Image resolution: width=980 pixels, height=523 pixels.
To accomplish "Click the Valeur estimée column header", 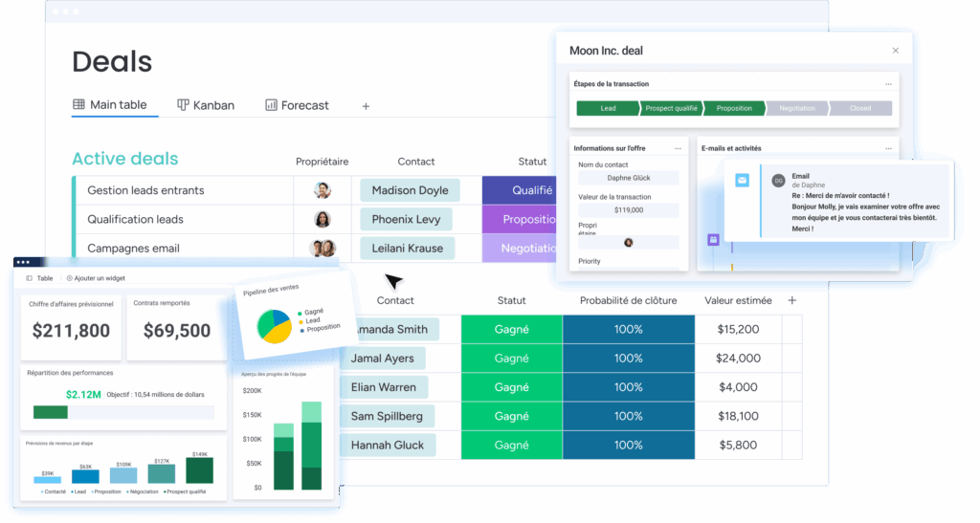I will click(x=738, y=301).
